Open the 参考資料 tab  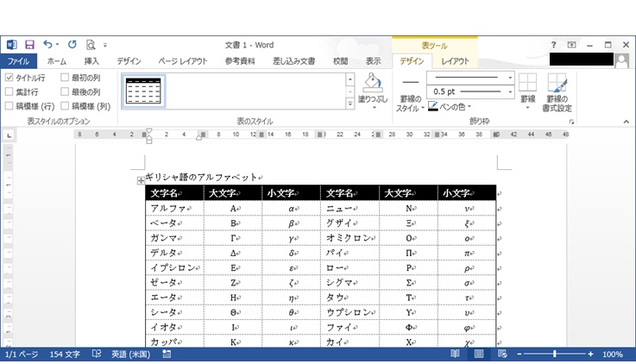(x=240, y=61)
